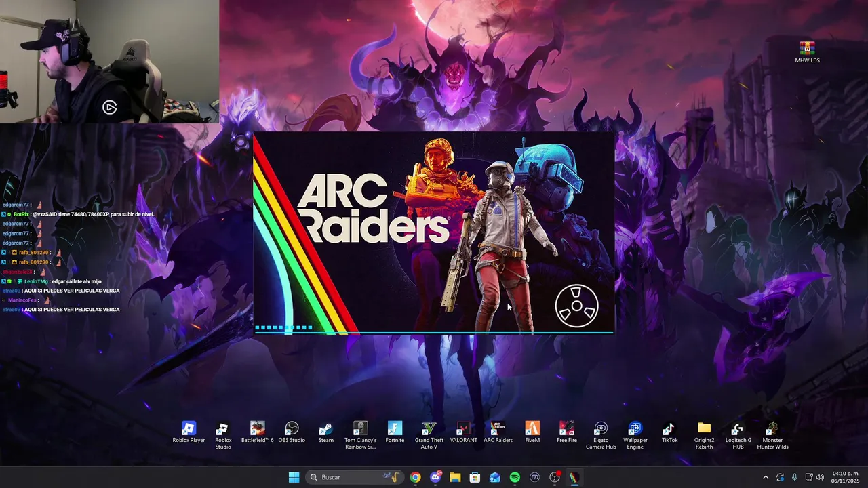Open the Free Fire desktop shortcut

(x=567, y=432)
